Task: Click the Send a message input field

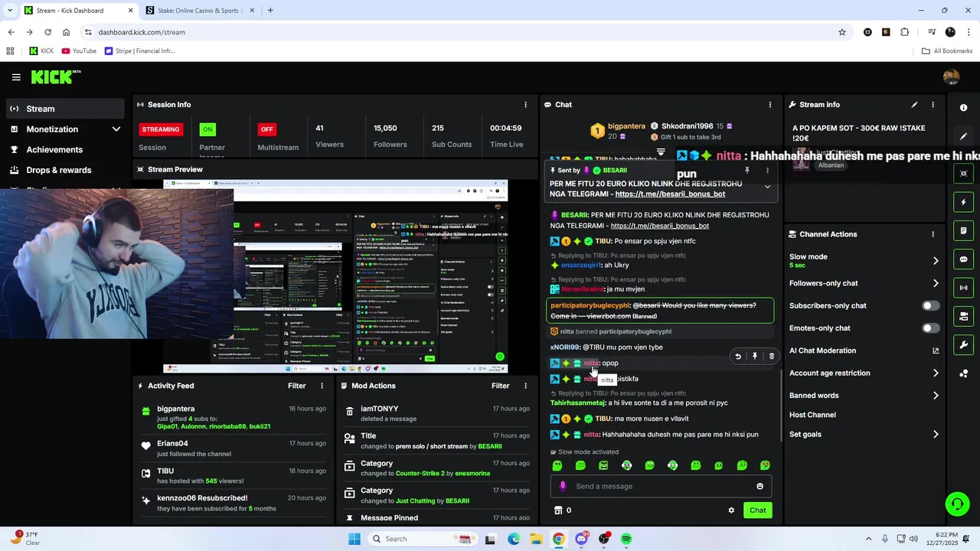Action: point(661,486)
